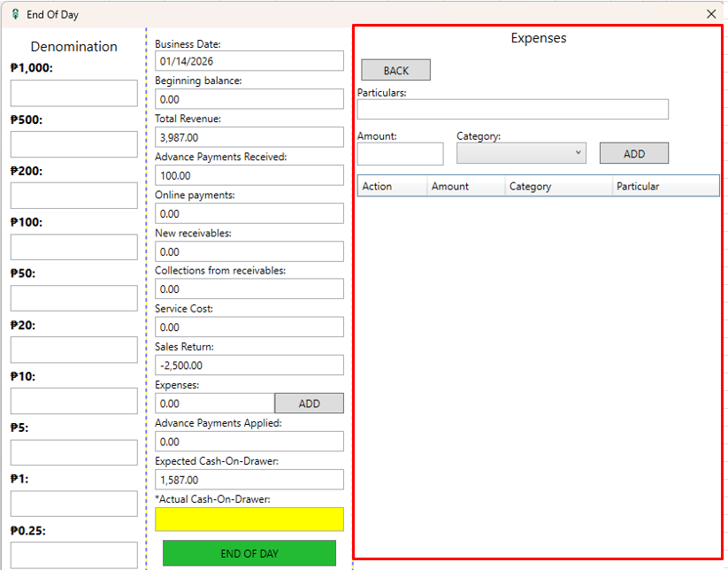The height and width of the screenshot is (570, 728).
Task: Select the yellow Actual Cash-On-Drawer field
Action: (249, 520)
